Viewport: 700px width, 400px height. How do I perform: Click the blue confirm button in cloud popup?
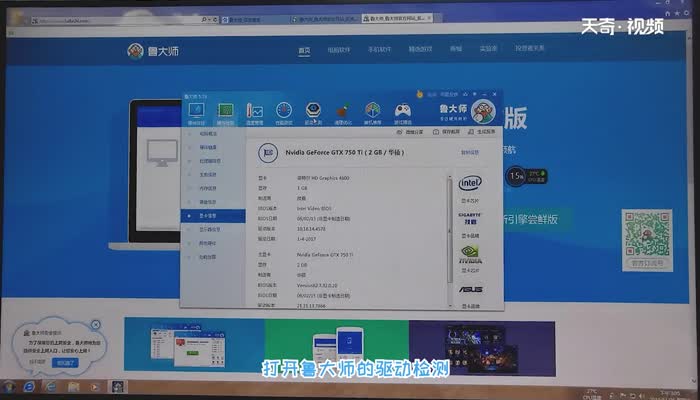coord(65,362)
